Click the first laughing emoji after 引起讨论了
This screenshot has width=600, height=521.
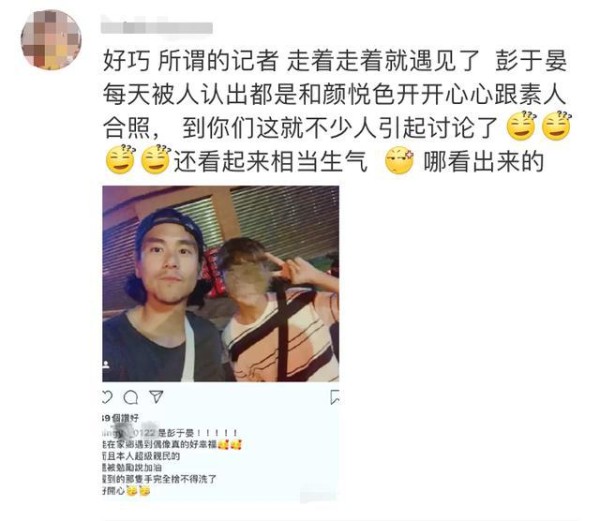point(520,126)
